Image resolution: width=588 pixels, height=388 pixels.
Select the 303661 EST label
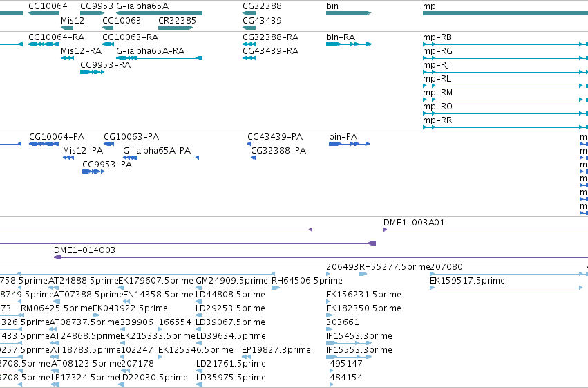tap(343, 322)
